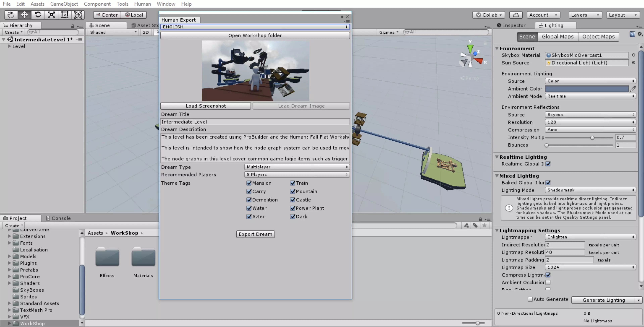Uncheck the Mansion theme tag
The width and height of the screenshot is (644, 327).
pyautogui.click(x=249, y=183)
